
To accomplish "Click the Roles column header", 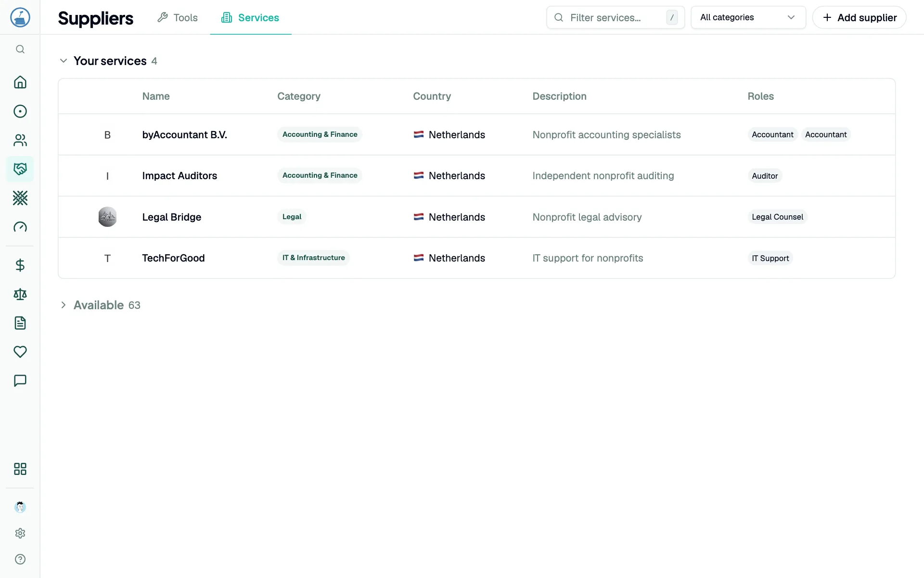I will pyautogui.click(x=760, y=96).
